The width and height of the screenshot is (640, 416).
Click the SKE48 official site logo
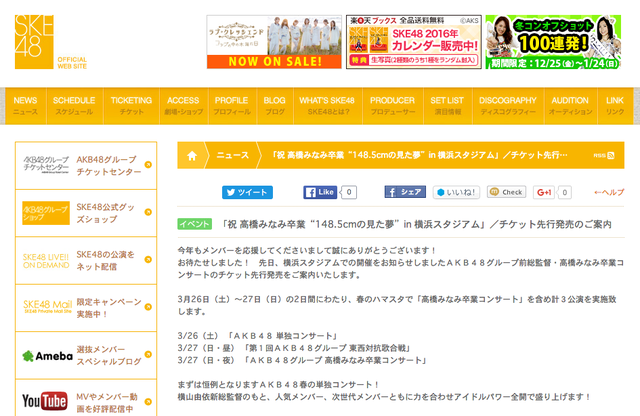[51, 42]
